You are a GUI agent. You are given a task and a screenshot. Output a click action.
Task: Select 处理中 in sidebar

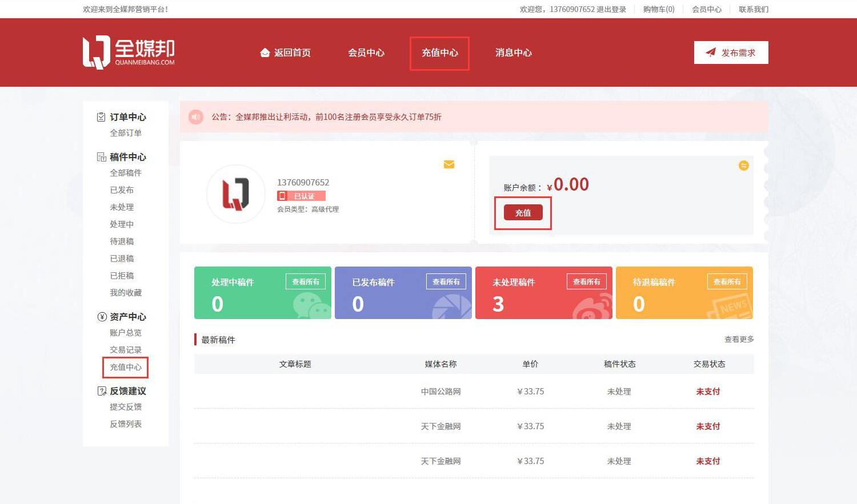(122, 224)
